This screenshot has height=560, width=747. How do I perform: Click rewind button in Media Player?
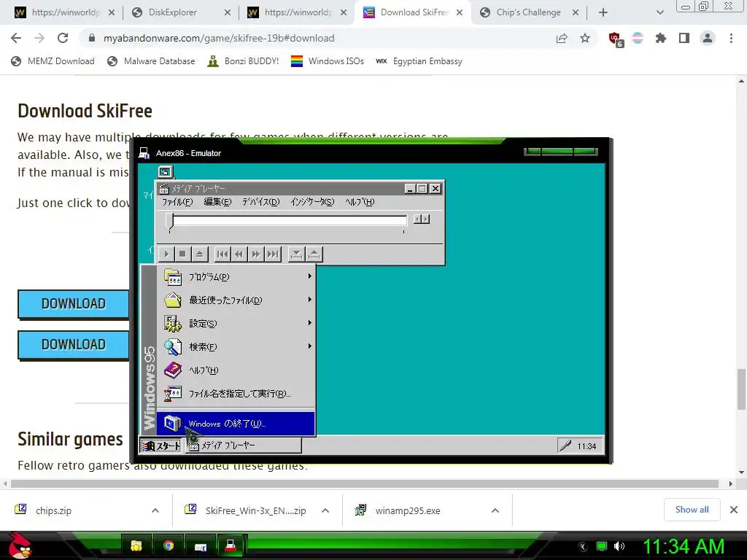(239, 254)
